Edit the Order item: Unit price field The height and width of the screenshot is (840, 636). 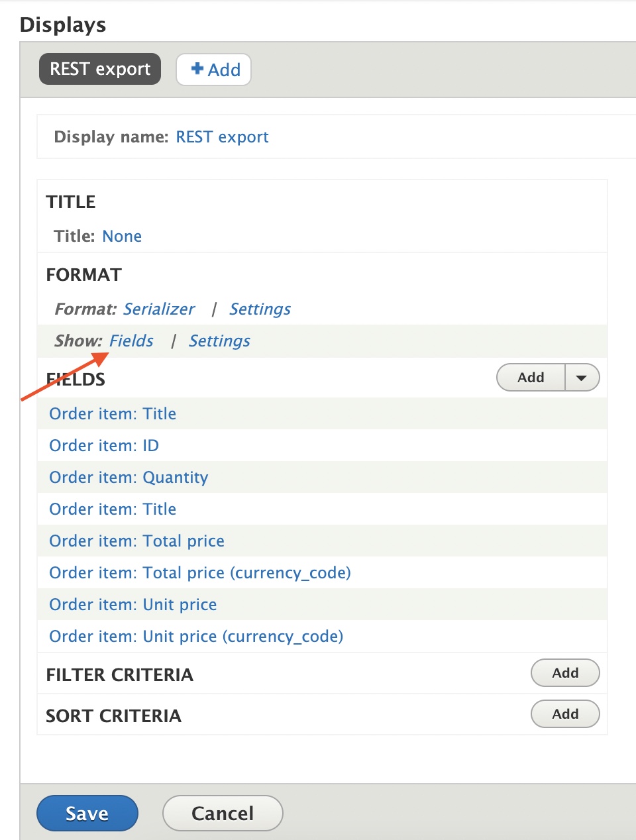132,604
